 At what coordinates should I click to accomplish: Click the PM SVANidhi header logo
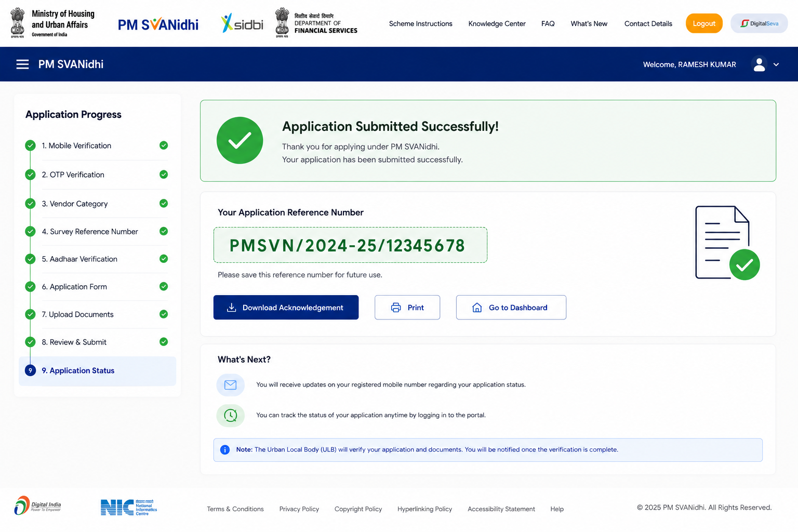(x=158, y=24)
